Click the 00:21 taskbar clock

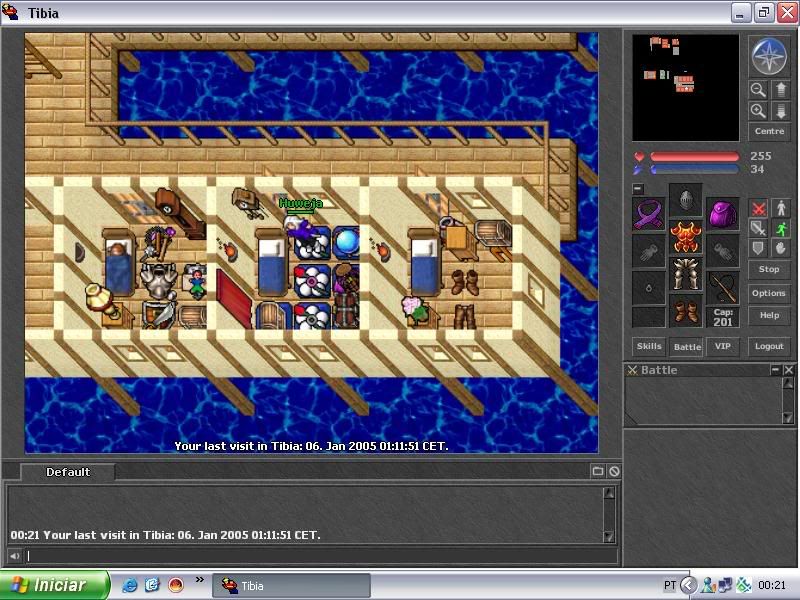[772, 585]
